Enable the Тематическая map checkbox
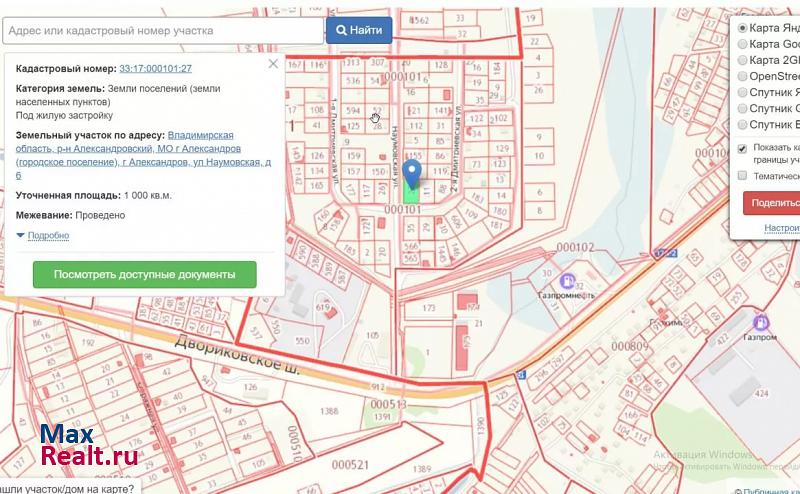Viewport: 800px width, 494px height. [x=742, y=176]
